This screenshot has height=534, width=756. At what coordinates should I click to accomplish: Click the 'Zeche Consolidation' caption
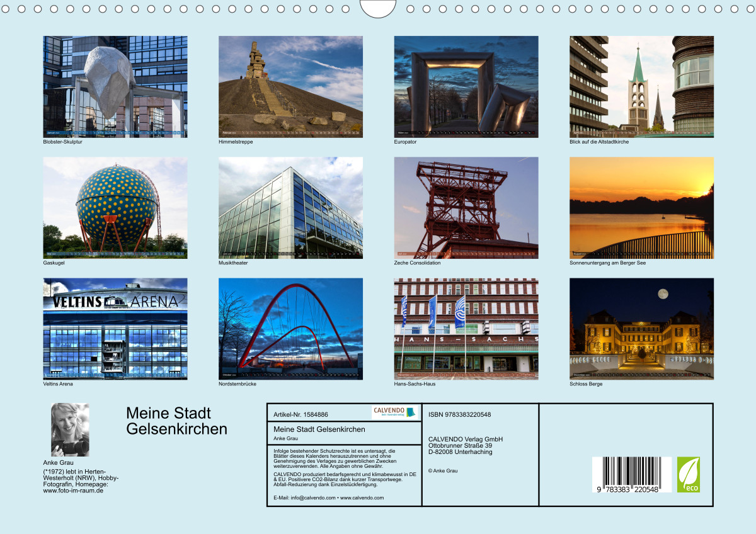click(418, 263)
